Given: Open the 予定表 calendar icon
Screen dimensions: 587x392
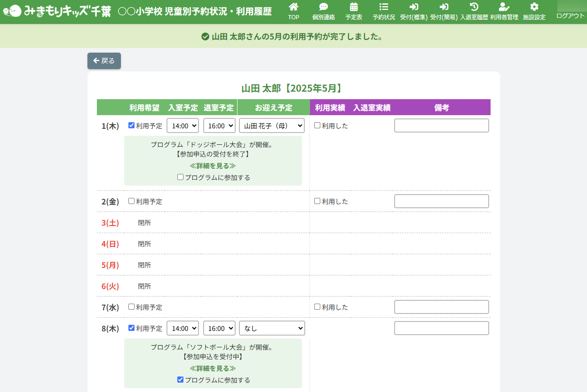Looking at the screenshot, I should (354, 7).
